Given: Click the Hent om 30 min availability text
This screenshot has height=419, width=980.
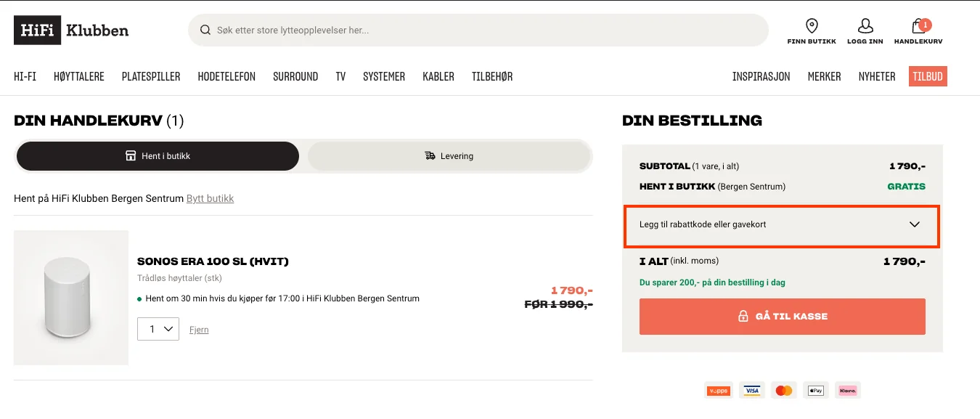Looking at the screenshot, I should click(282, 298).
